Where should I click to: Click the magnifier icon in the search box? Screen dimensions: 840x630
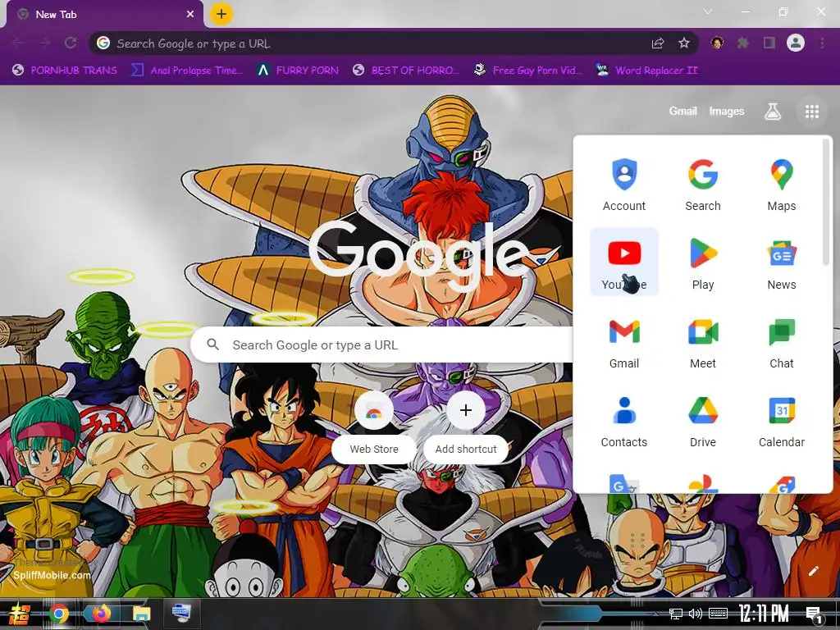pyautogui.click(x=213, y=345)
